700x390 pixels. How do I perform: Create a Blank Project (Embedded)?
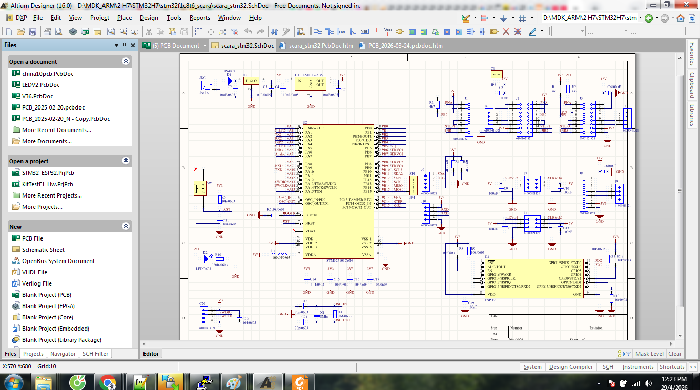[x=56, y=328]
